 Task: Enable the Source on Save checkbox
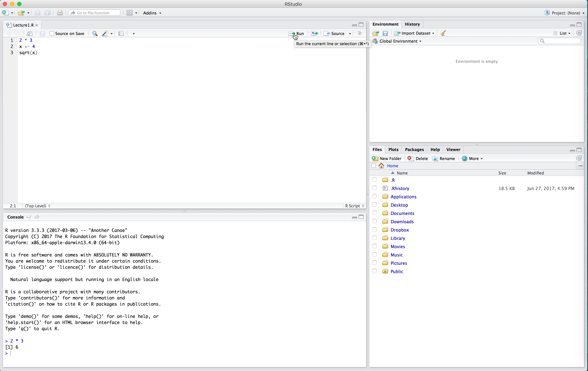52,33
